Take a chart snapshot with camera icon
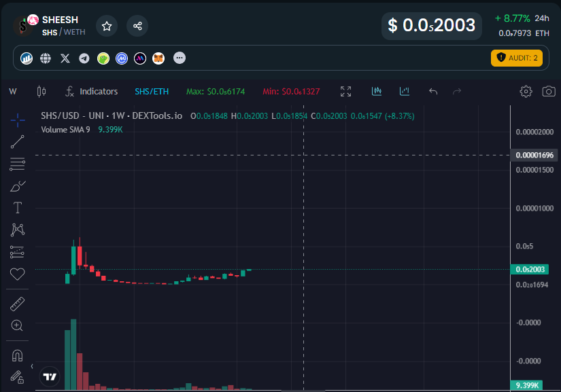 tap(549, 92)
